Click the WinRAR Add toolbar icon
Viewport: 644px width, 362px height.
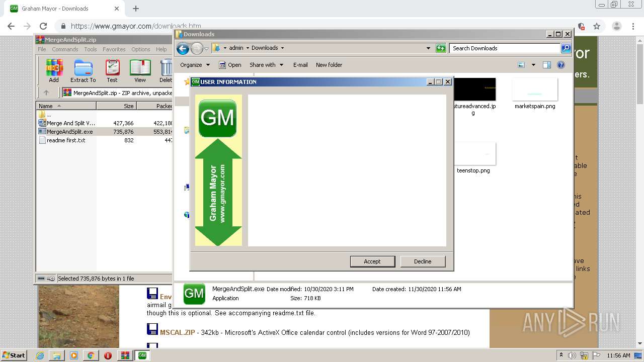tap(54, 71)
